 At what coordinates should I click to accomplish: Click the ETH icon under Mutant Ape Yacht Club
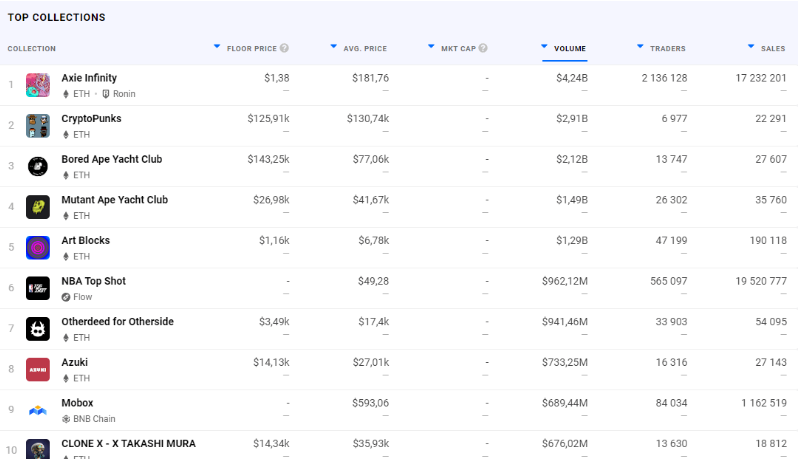tap(66, 215)
